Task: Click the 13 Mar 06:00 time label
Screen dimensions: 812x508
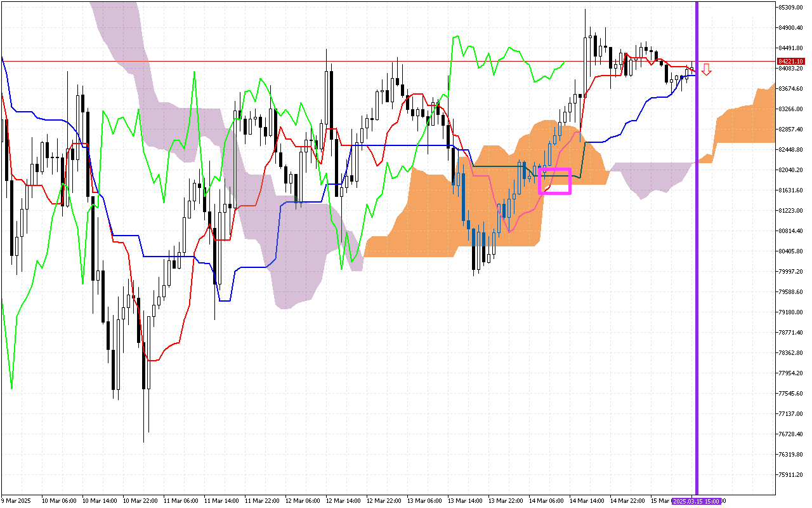Action: [x=424, y=501]
